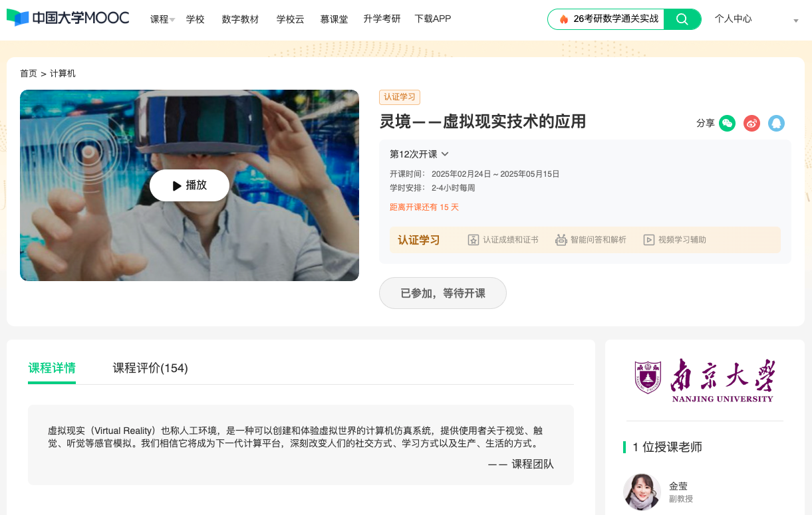Click the 认证成绩和证书 certificate icon
The width and height of the screenshot is (812, 515).
coord(474,240)
